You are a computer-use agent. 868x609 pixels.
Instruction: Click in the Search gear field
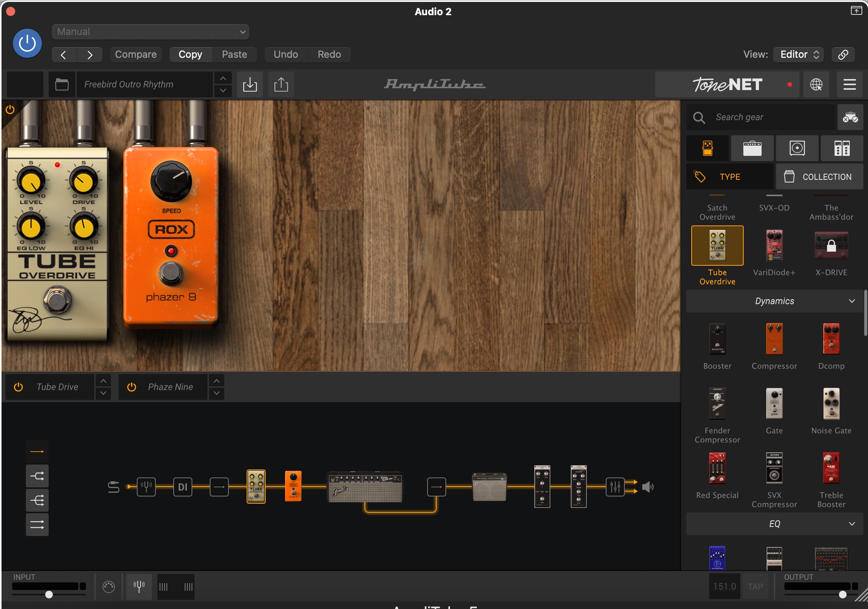(761, 117)
